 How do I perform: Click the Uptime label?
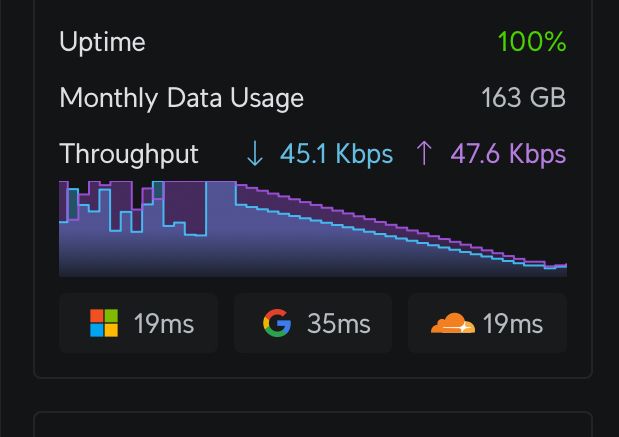click(102, 42)
